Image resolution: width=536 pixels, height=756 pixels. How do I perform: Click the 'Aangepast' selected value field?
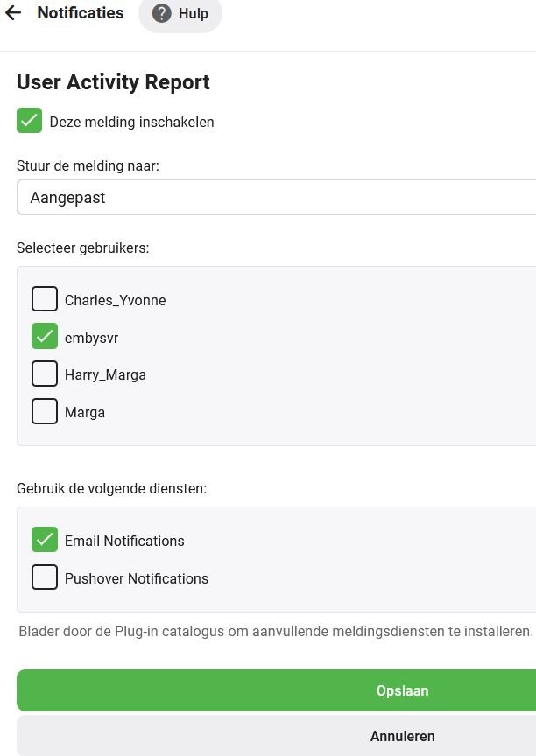click(x=68, y=198)
